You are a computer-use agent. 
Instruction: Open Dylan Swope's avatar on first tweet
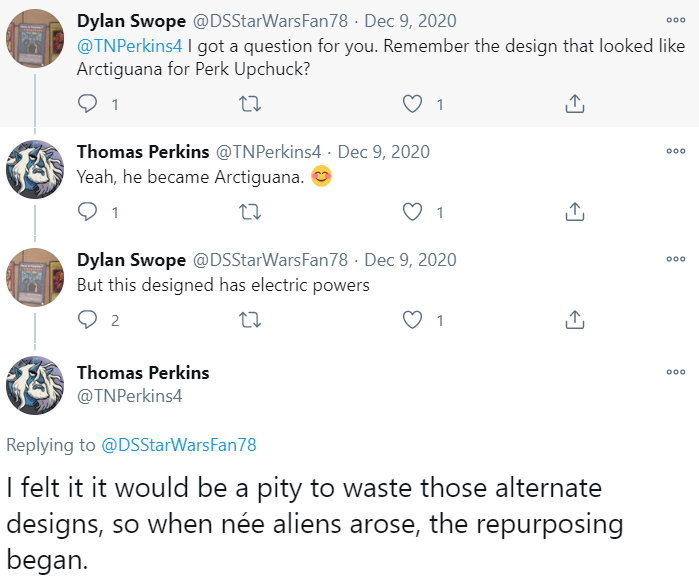click(36, 38)
